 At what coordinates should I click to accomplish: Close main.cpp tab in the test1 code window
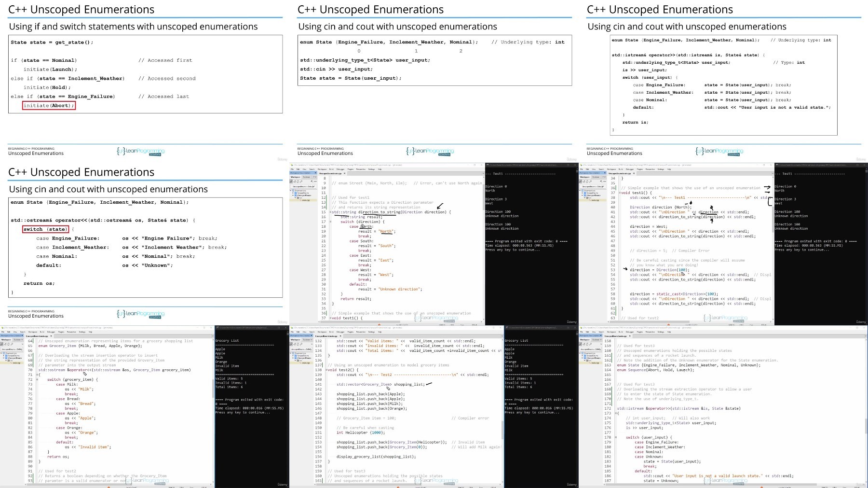click(x=634, y=173)
